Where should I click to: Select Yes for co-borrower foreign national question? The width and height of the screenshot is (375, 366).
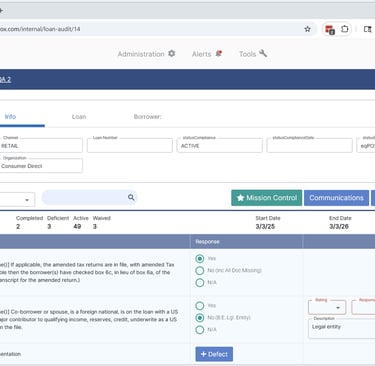point(200,306)
